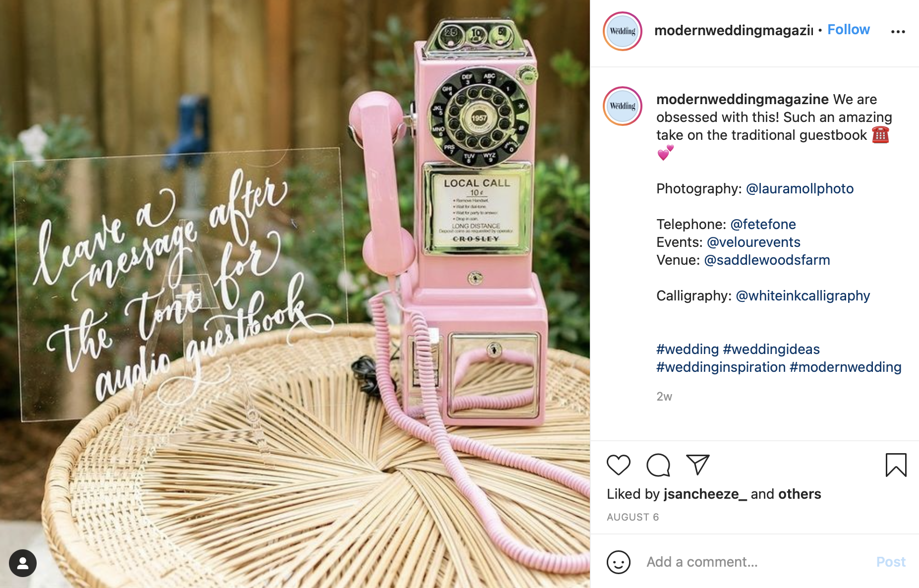Open caption author's profile avatar
The height and width of the screenshot is (588, 919).
point(623,106)
